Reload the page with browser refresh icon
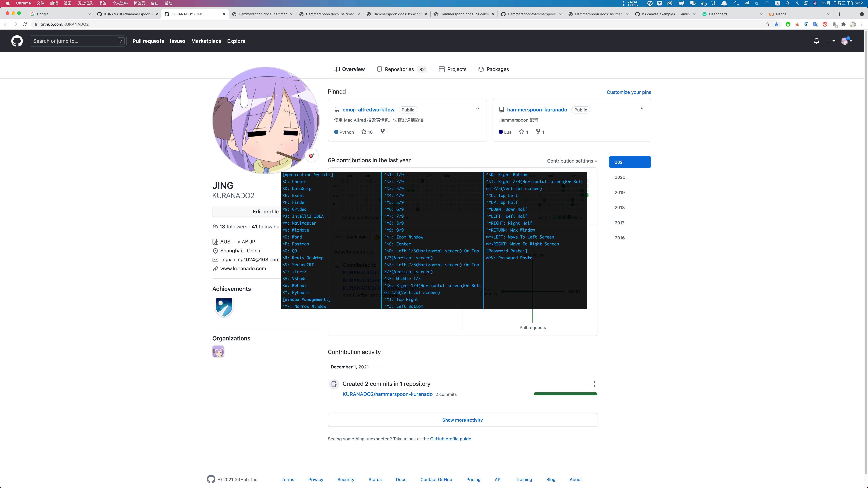 click(25, 24)
